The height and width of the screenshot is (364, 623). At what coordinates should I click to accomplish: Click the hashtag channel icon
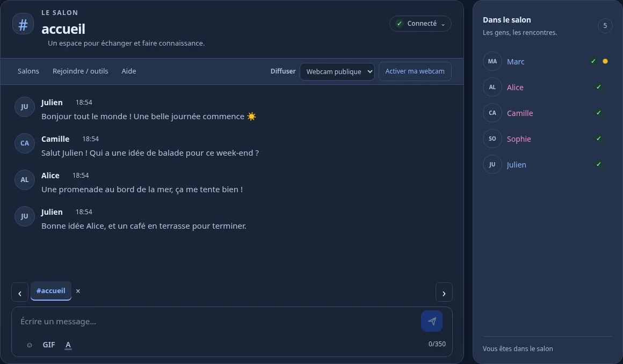pos(23,24)
